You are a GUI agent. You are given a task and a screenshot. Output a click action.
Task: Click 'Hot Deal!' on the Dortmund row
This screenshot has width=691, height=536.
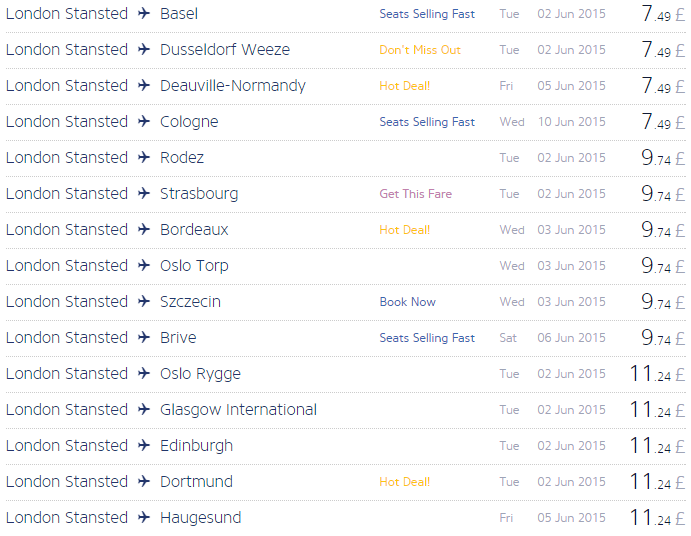(x=405, y=482)
